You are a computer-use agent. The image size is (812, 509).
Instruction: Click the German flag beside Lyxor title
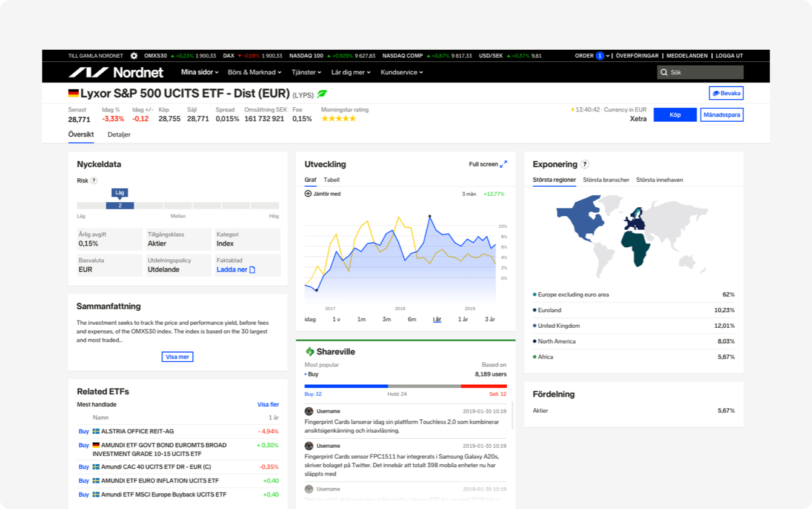[x=73, y=93]
